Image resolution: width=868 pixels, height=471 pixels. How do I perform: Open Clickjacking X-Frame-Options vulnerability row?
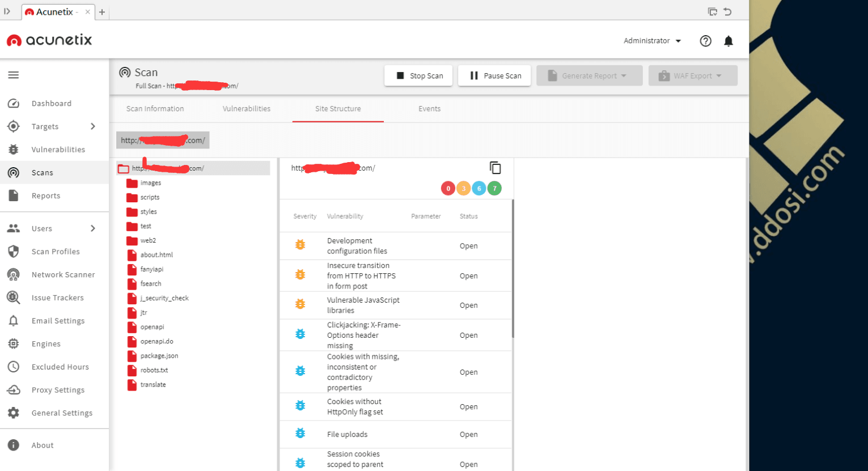(x=396, y=335)
